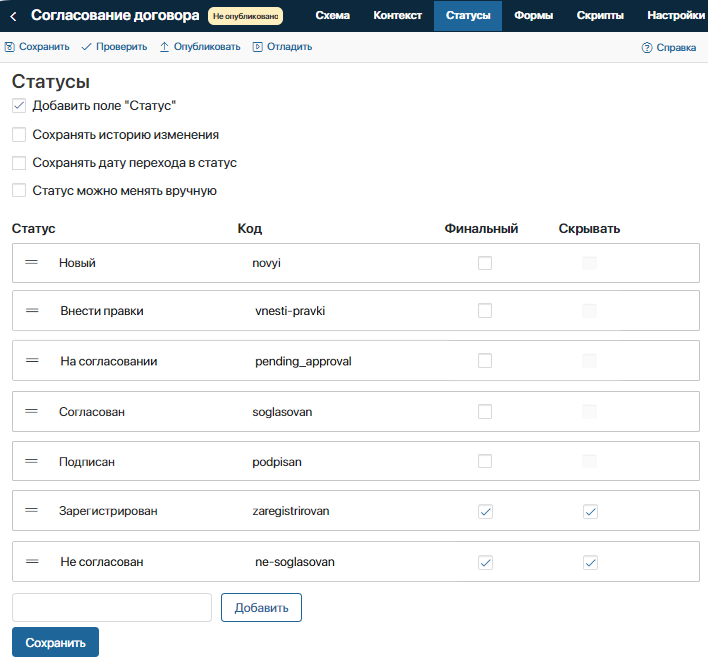The width and height of the screenshot is (708, 662).
Task: Uncheck Добавить поле "Статус" checkbox
Action: tap(19, 106)
